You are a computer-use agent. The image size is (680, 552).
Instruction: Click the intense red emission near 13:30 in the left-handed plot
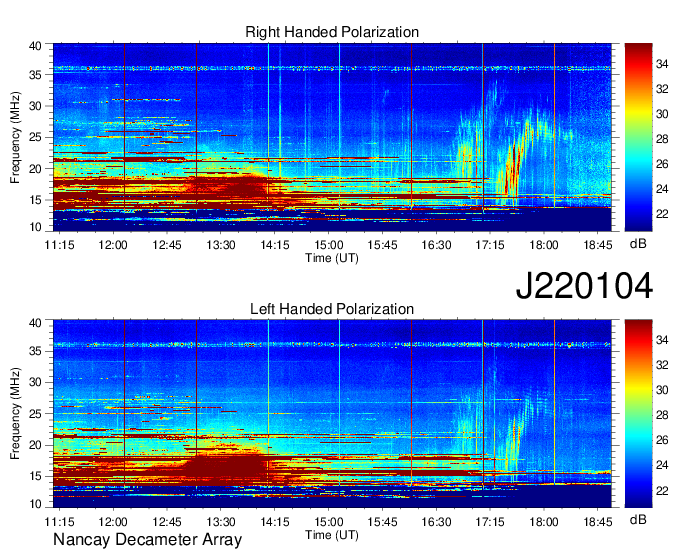click(x=228, y=468)
